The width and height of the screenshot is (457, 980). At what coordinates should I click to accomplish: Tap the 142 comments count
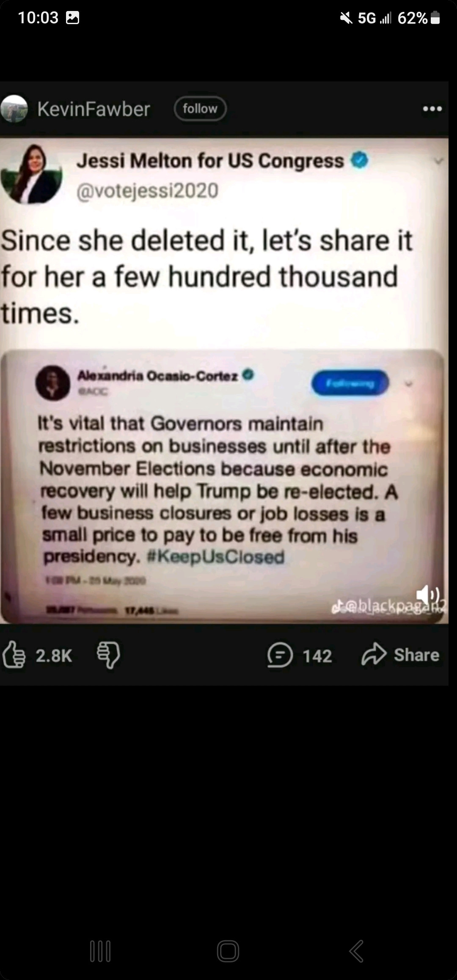click(317, 656)
